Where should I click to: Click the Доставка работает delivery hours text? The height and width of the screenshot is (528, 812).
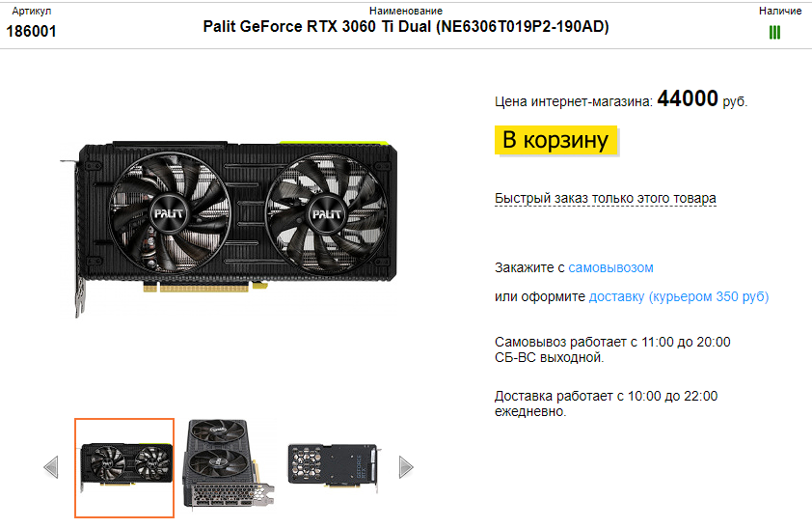[x=606, y=403]
